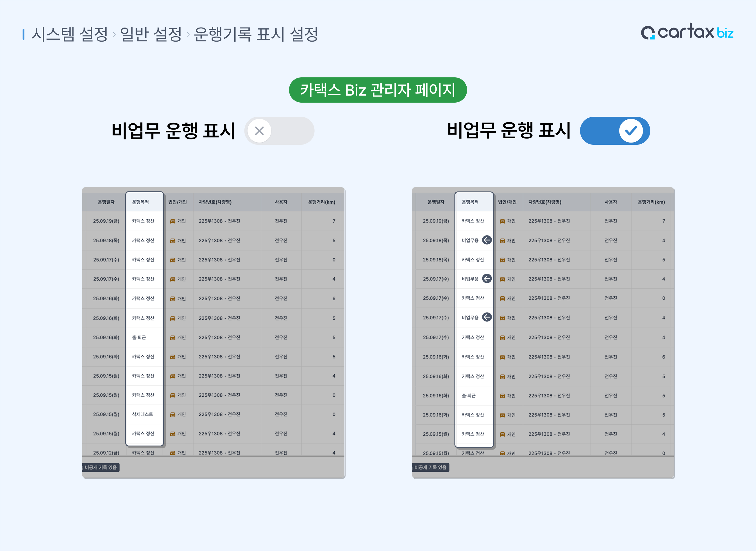Open 일반 설정 breadcrumb item
Image resolution: width=756 pixels, height=551 pixels.
pyautogui.click(x=151, y=34)
